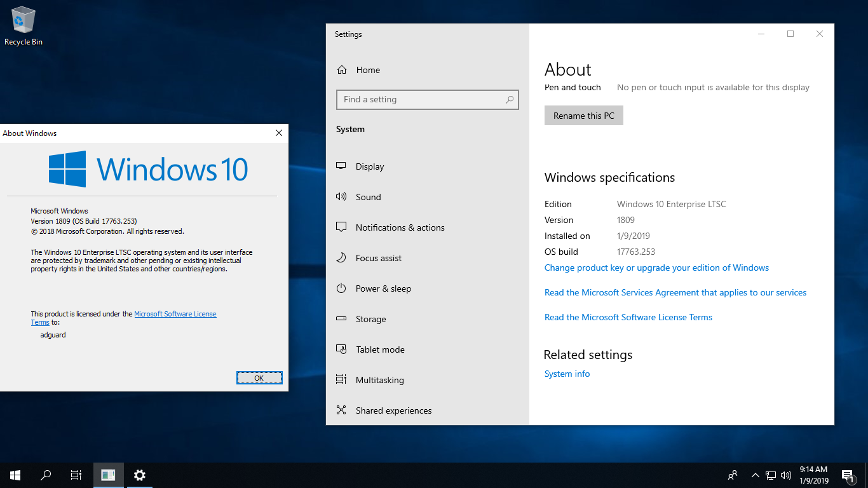The height and width of the screenshot is (488, 868).
Task: Click the search magnifier in Find a setting
Action: (510, 100)
